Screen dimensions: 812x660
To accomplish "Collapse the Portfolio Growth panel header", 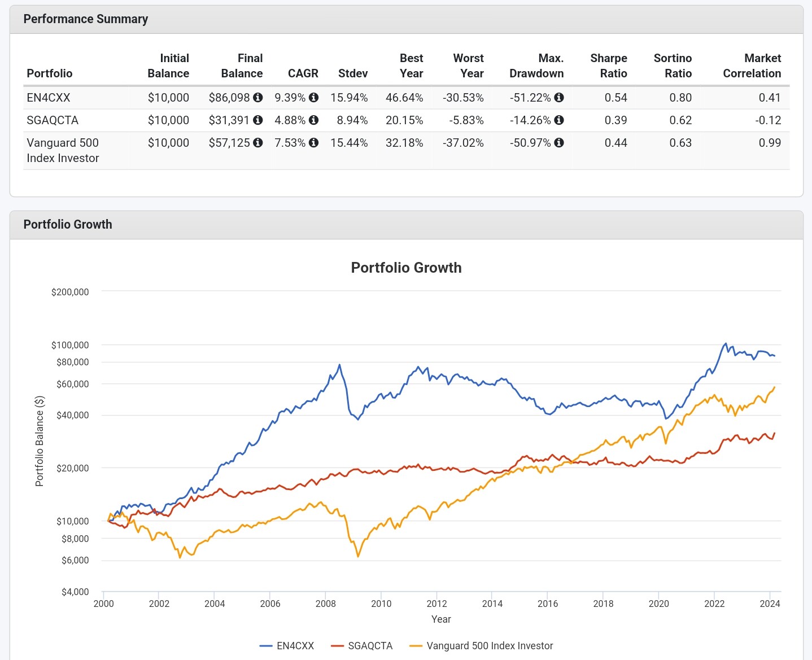I will (x=68, y=225).
